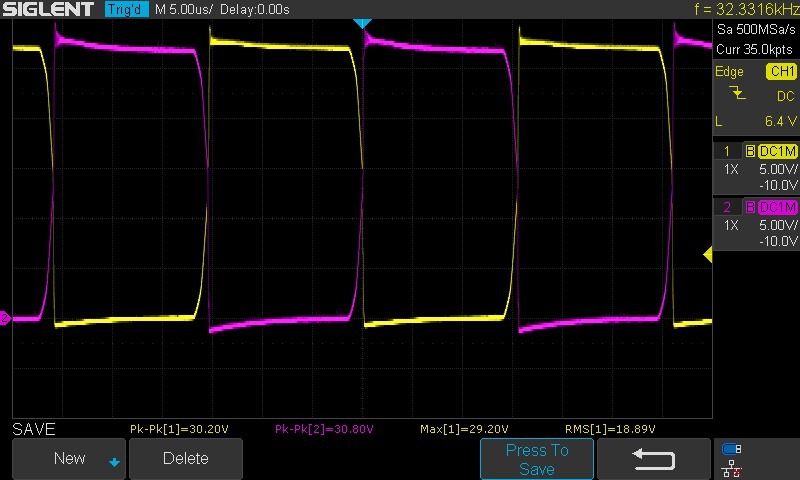
Task: Click the SIGLENT logo
Action: 48,9
